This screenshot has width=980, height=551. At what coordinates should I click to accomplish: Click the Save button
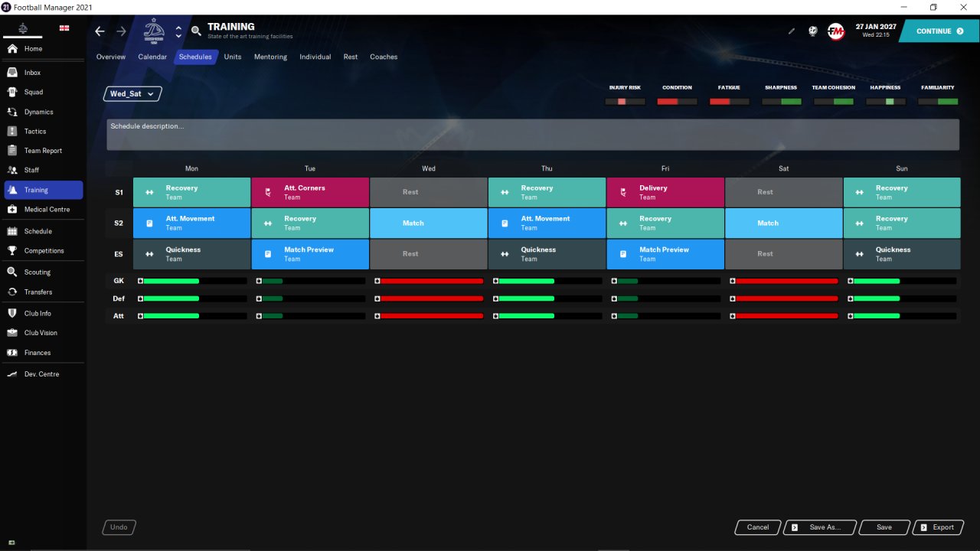(884, 527)
